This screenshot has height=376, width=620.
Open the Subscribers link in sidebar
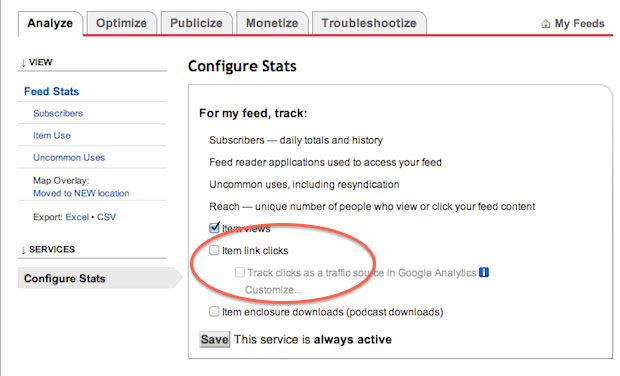click(58, 113)
